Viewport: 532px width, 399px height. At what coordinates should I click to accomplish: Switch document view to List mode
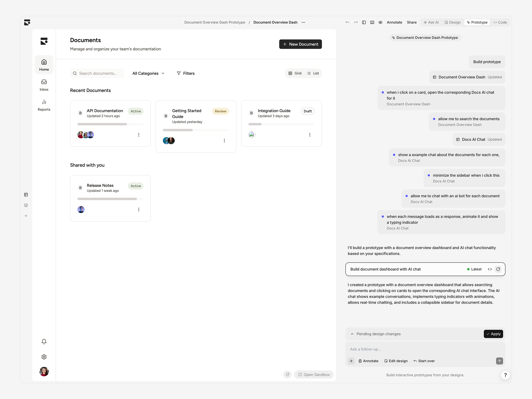point(313,73)
